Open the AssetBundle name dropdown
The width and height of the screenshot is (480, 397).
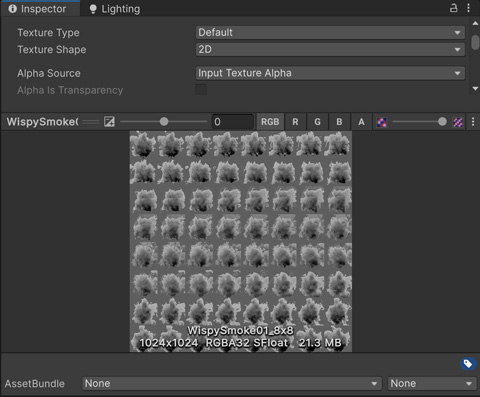pos(232,383)
